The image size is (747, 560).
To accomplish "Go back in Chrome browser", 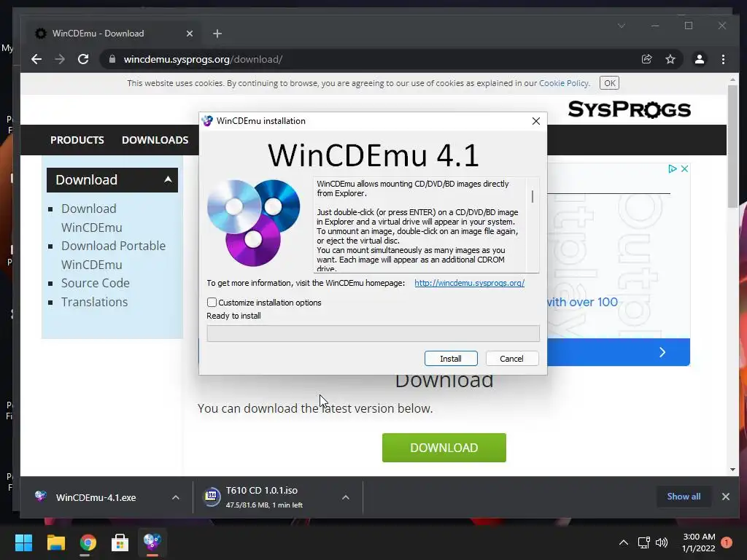I will pos(36,59).
